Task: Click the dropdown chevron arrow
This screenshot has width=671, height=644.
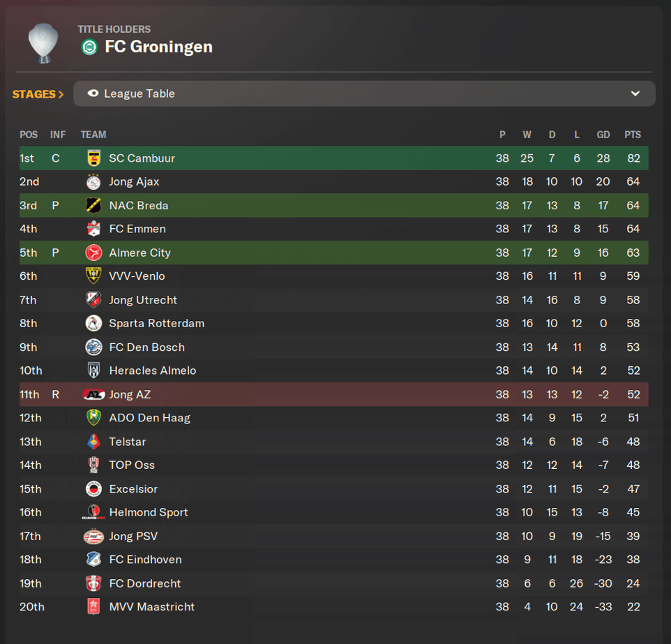Action: (x=635, y=93)
